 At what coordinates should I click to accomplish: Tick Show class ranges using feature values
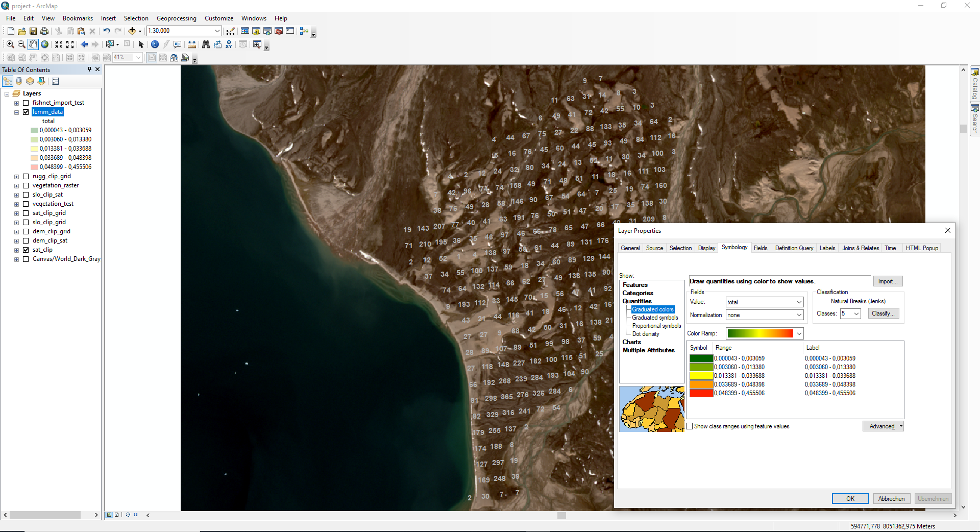point(690,426)
